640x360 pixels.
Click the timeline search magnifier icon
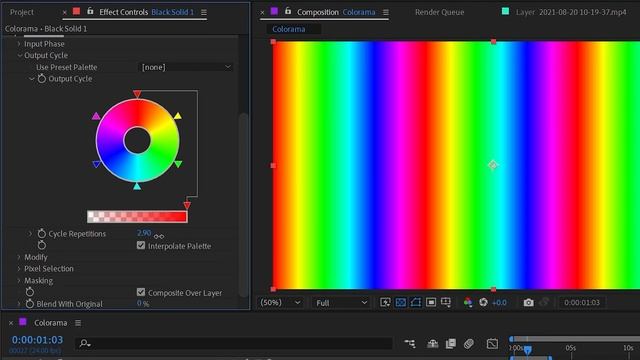[84, 344]
